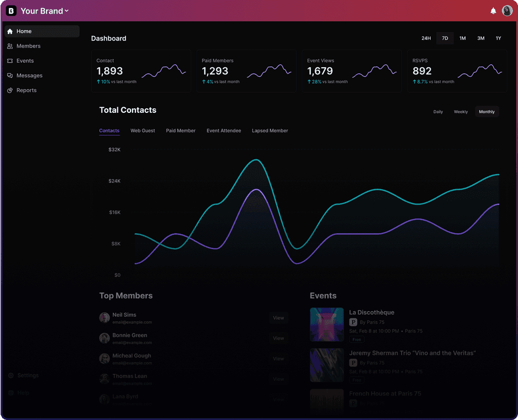The width and height of the screenshot is (518, 420).
Task: Choose the 3M time range
Action: click(481, 38)
